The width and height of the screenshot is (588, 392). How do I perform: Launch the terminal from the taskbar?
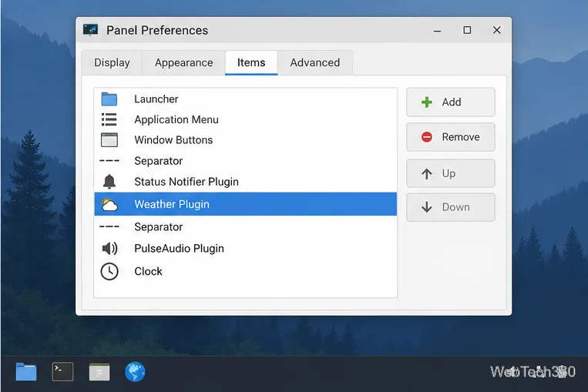pyautogui.click(x=62, y=372)
